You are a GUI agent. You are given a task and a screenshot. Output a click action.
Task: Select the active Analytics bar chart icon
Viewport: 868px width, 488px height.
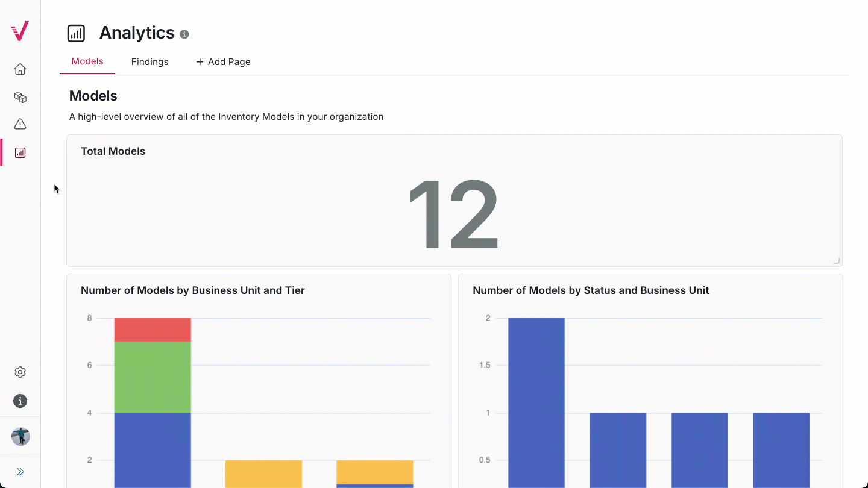pos(20,152)
